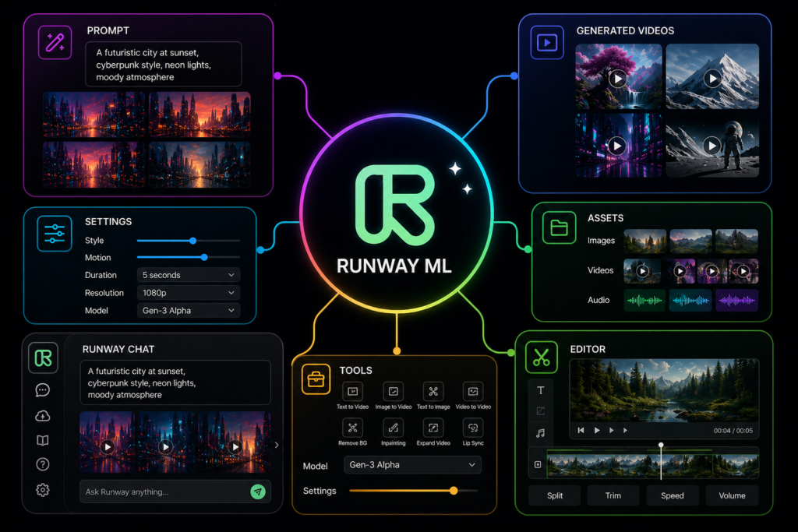Open the chat bubble sidebar icon

pos(43,390)
